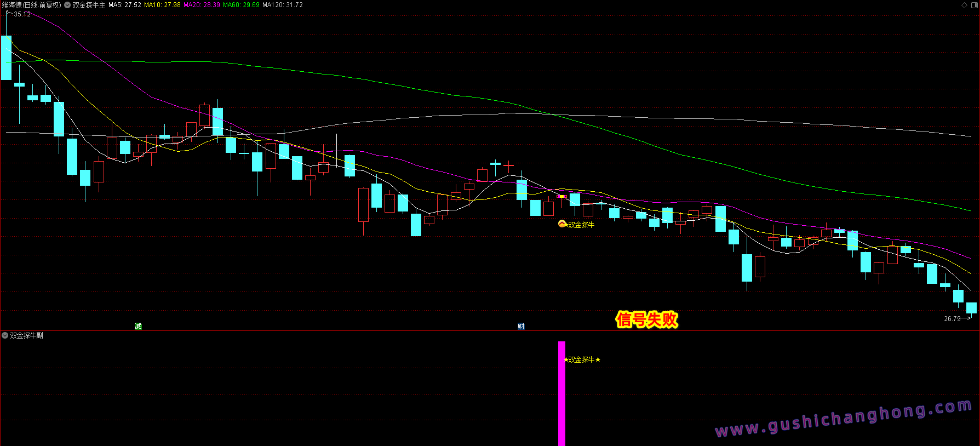
Task: Click the 信号失败 annotation text
Action: coord(646,319)
